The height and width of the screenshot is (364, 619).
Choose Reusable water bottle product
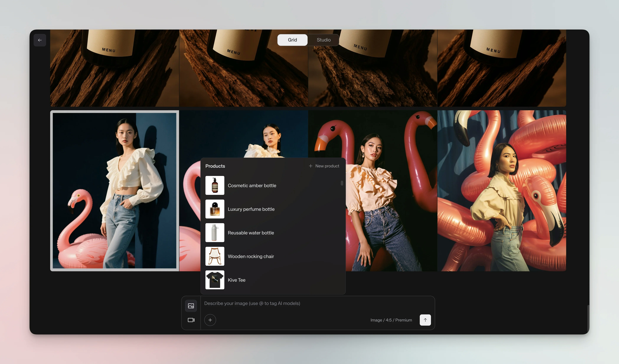251,233
